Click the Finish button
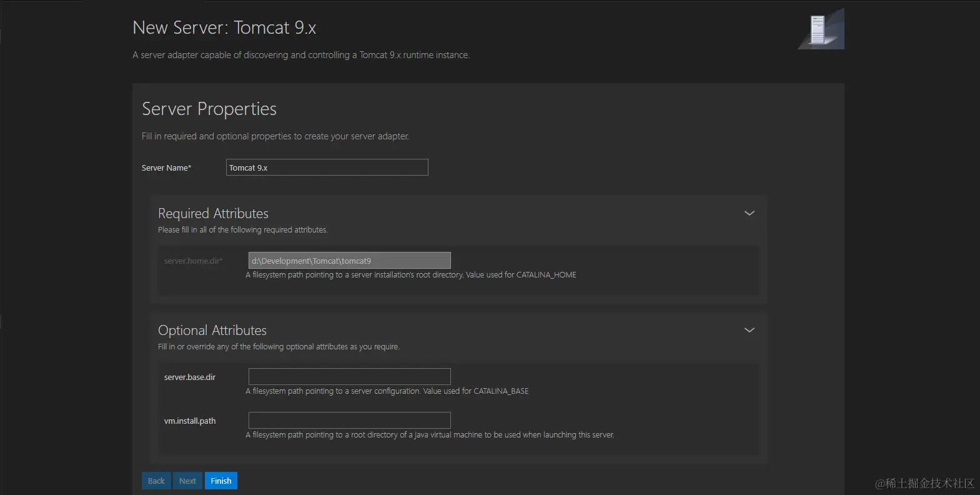 [x=221, y=481]
